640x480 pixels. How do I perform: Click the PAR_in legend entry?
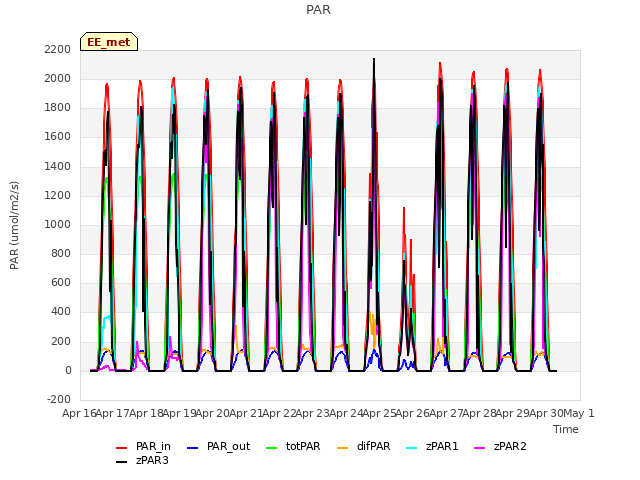(x=144, y=447)
